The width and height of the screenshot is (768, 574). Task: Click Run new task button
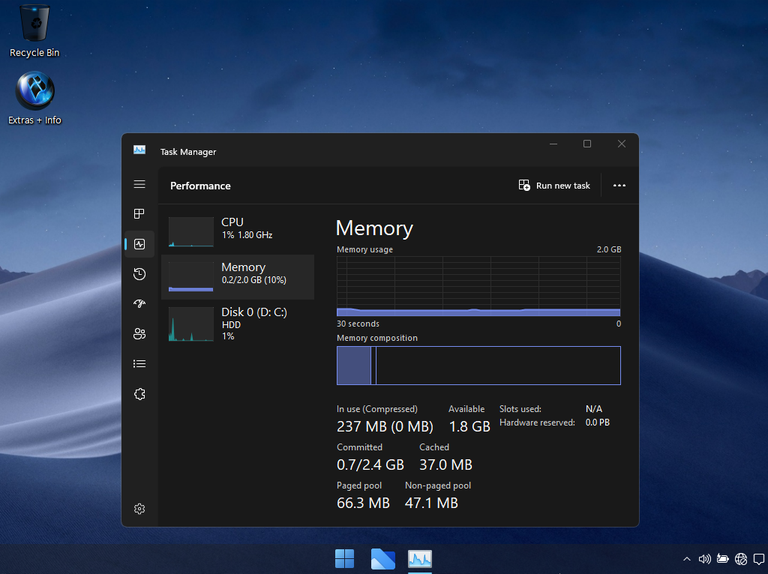[554, 186]
